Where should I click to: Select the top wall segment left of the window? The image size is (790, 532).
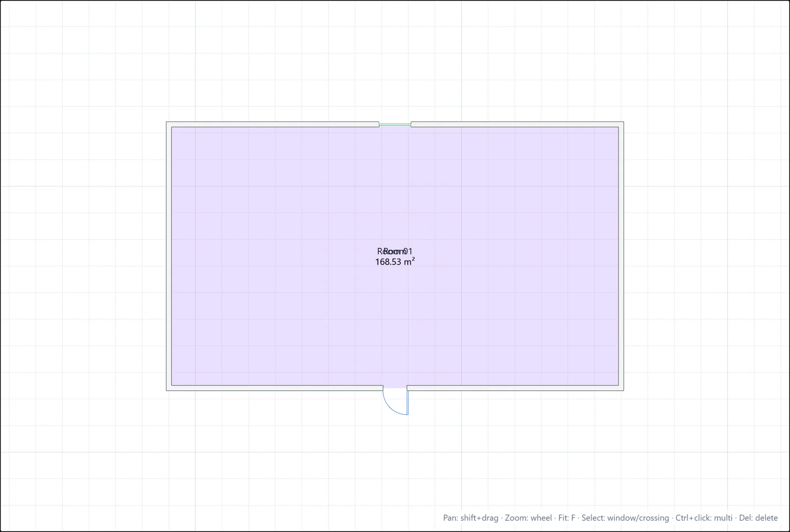[x=273, y=124]
